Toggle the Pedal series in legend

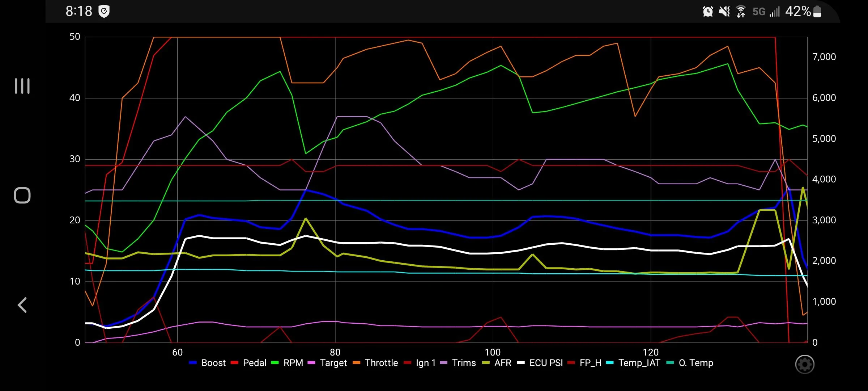coord(248,363)
